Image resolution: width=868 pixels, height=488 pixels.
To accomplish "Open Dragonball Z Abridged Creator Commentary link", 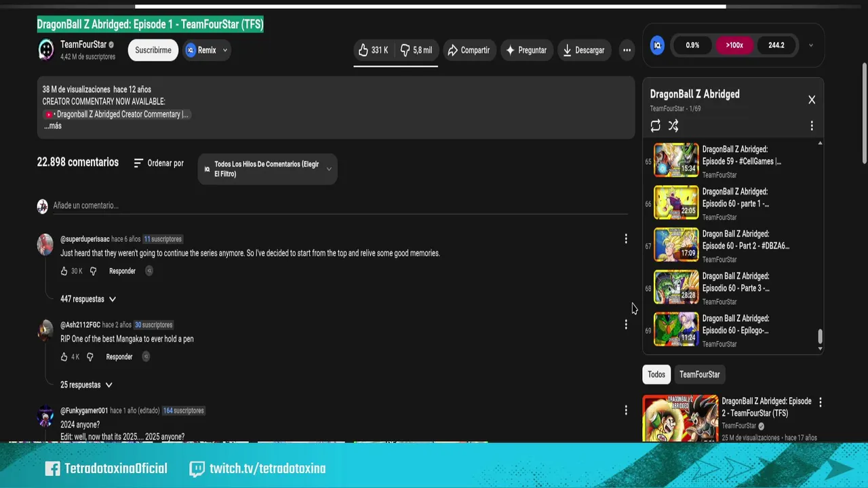I will (x=117, y=115).
